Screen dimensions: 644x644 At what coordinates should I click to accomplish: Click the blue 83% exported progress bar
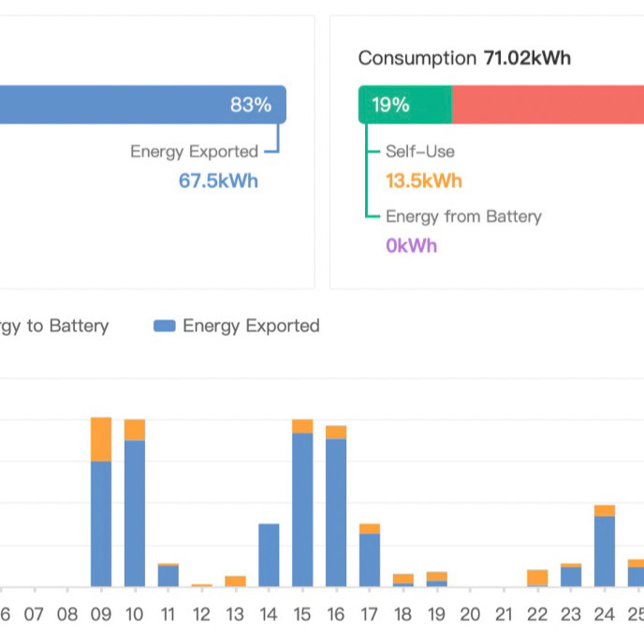point(143,104)
